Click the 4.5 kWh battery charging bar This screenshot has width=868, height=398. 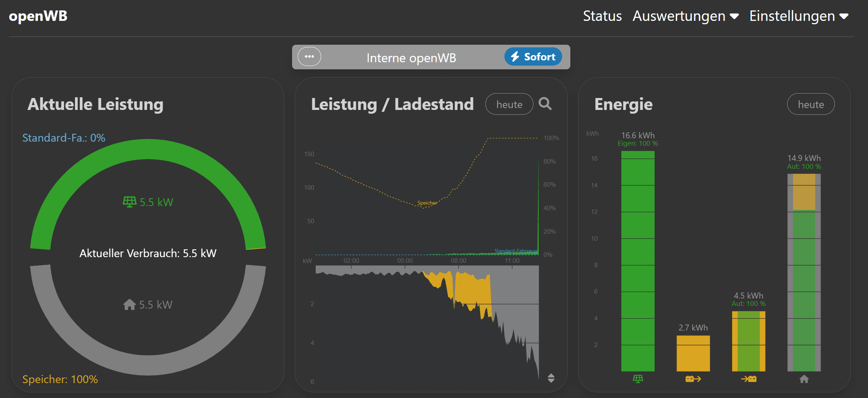749,341
